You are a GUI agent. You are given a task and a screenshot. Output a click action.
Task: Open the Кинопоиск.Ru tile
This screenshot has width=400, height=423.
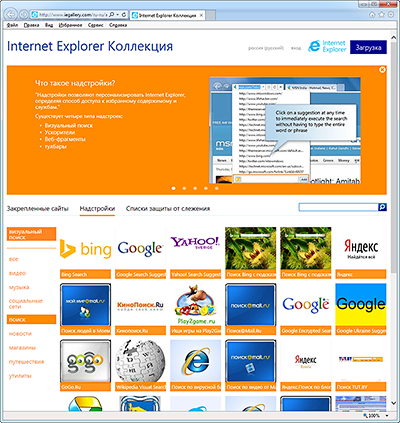click(140, 309)
